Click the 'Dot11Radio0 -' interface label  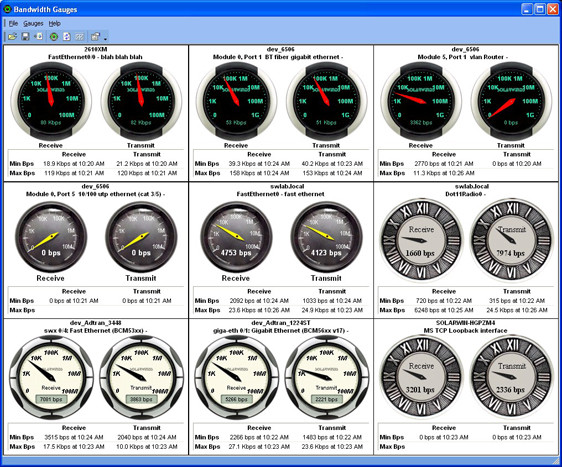pyautogui.click(x=465, y=194)
